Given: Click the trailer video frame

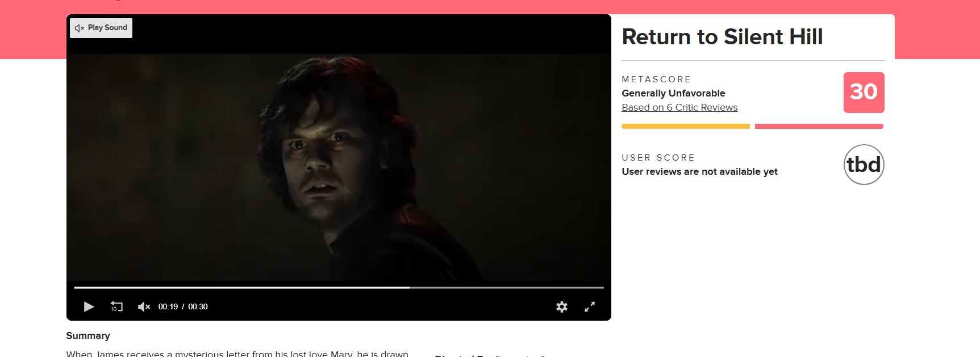Looking at the screenshot, I should pos(339,167).
